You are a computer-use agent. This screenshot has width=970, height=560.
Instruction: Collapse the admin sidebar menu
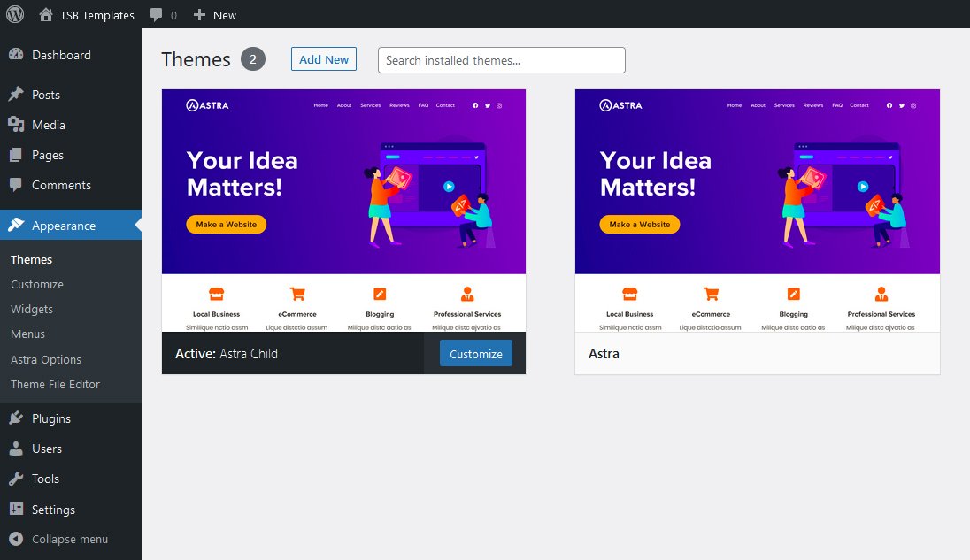point(71,539)
